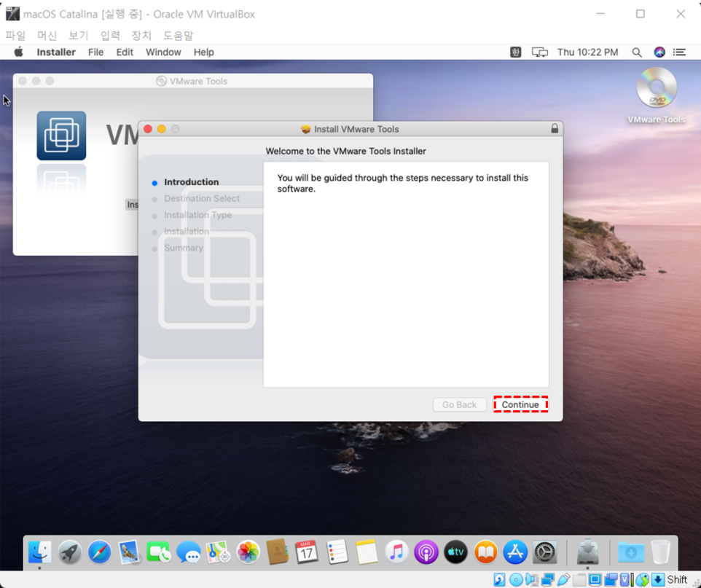
Task: Open System Preferences from the Dock
Action: pos(545,552)
